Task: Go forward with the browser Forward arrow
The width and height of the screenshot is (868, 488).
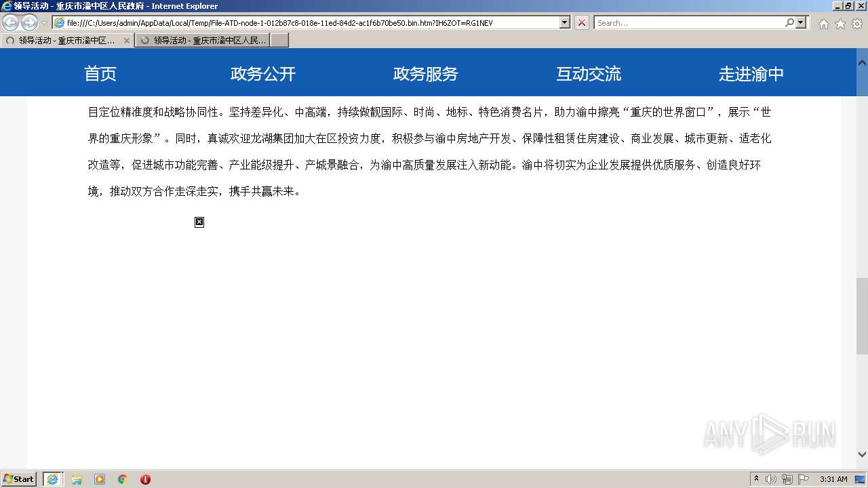Action: 29,23
